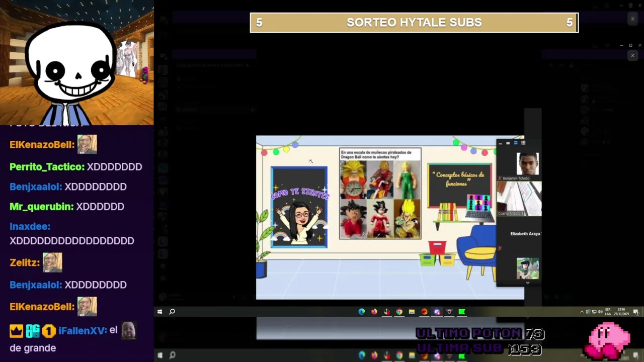Click the ESP LAA language indicator
Viewport: 644px width, 362px height.
pyautogui.click(x=608, y=312)
